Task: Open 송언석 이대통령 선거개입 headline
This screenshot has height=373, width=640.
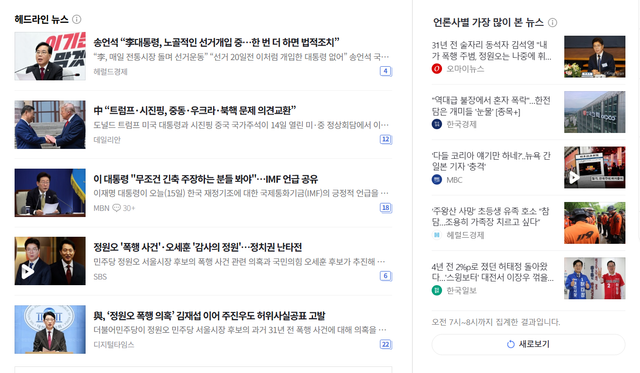Action: [216, 42]
